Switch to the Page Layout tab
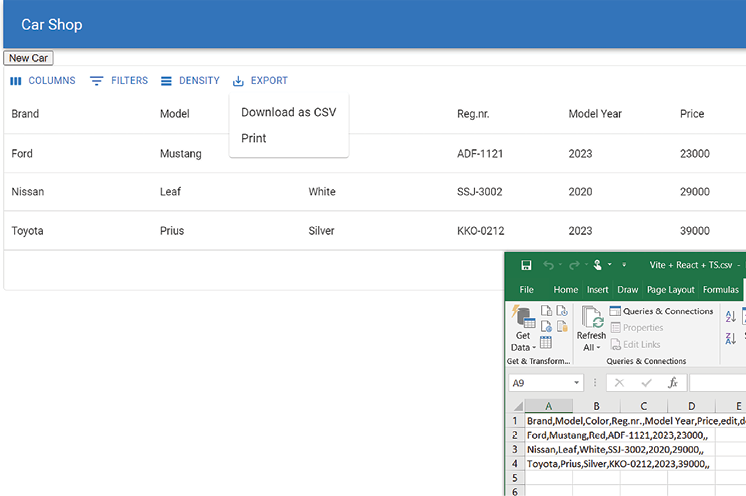746x496 pixels. click(670, 290)
